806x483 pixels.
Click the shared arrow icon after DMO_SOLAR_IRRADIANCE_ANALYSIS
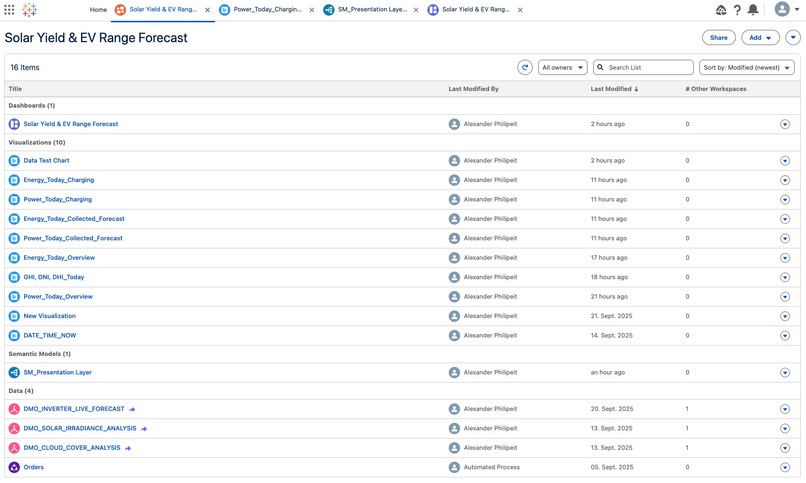click(144, 429)
